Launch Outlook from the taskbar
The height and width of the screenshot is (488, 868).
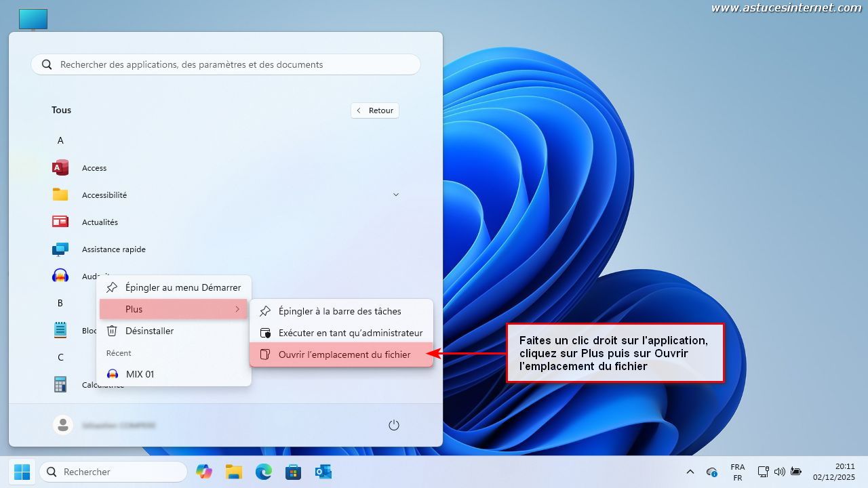[x=323, y=472]
